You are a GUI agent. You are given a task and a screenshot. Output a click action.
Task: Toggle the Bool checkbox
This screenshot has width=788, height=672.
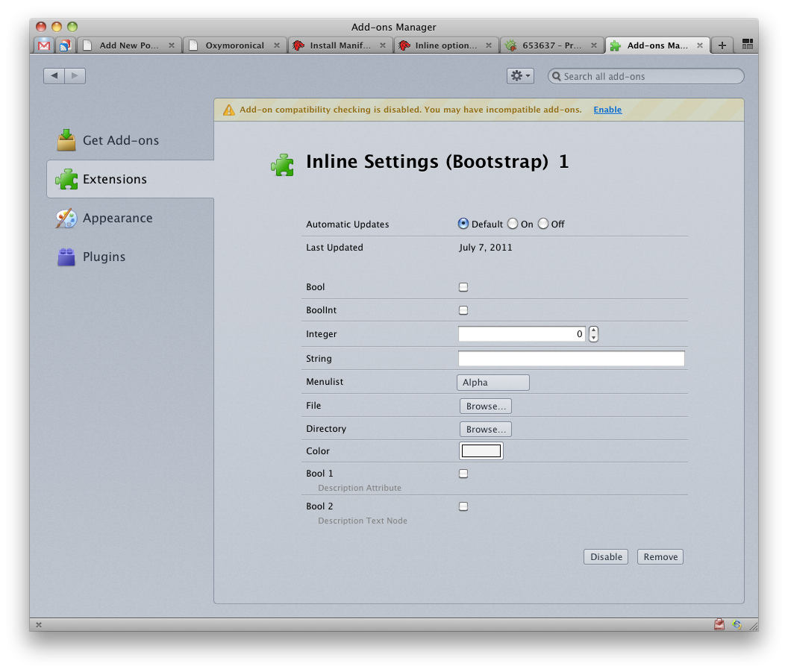point(463,287)
